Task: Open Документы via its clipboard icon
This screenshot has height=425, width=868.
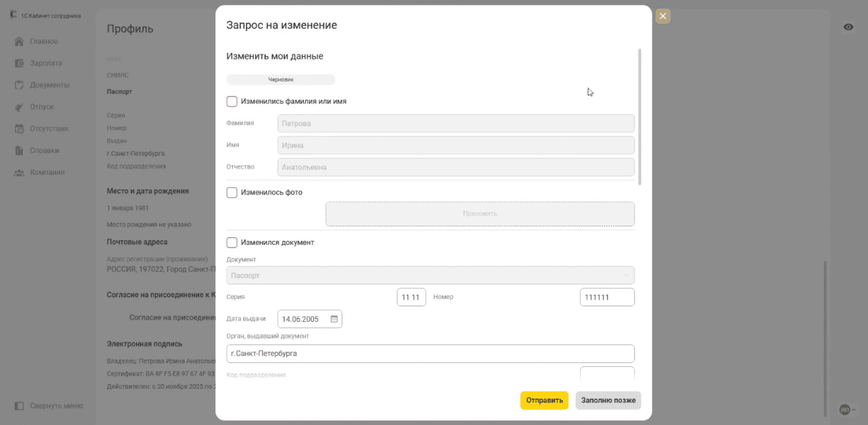Action: 19,85
